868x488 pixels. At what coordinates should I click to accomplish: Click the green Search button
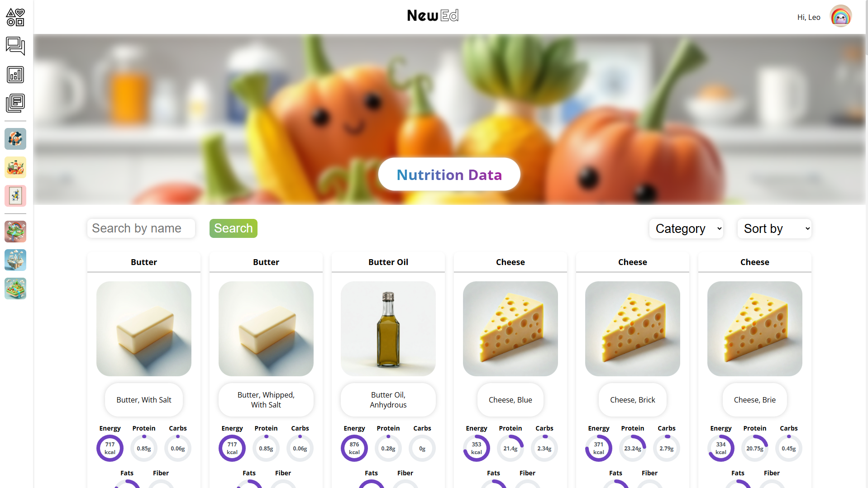(233, 228)
